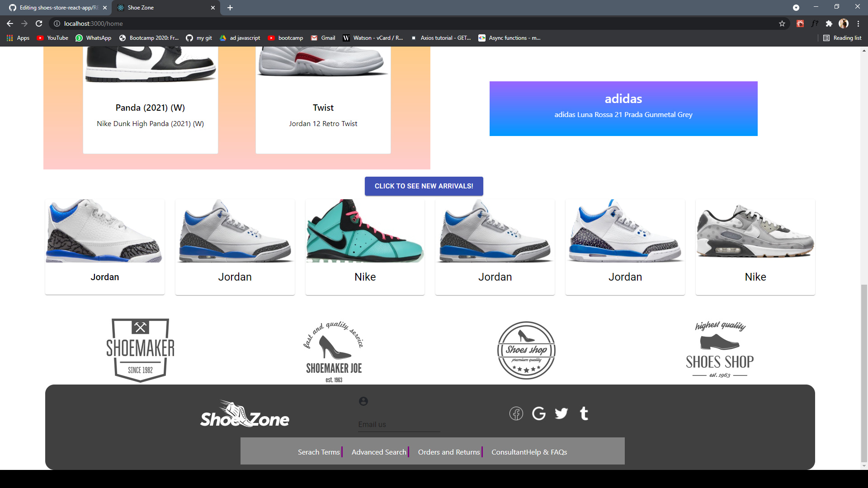Click the teal Nike sneaker thumbnail
The height and width of the screenshot is (488, 868).
pyautogui.click(x=365, y=231)
